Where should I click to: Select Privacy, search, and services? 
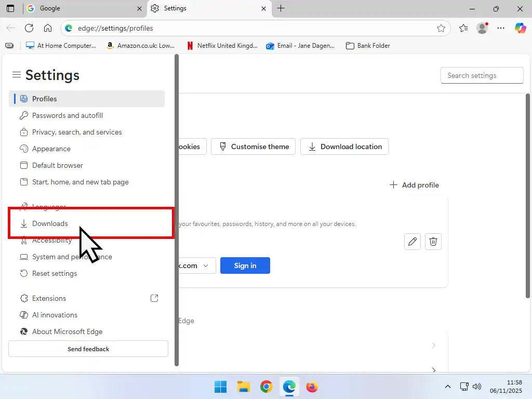coord(77,132)
